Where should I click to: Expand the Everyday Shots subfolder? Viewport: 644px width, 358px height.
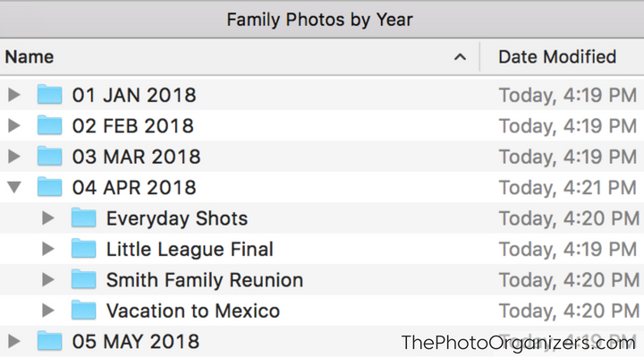(48, 217)
